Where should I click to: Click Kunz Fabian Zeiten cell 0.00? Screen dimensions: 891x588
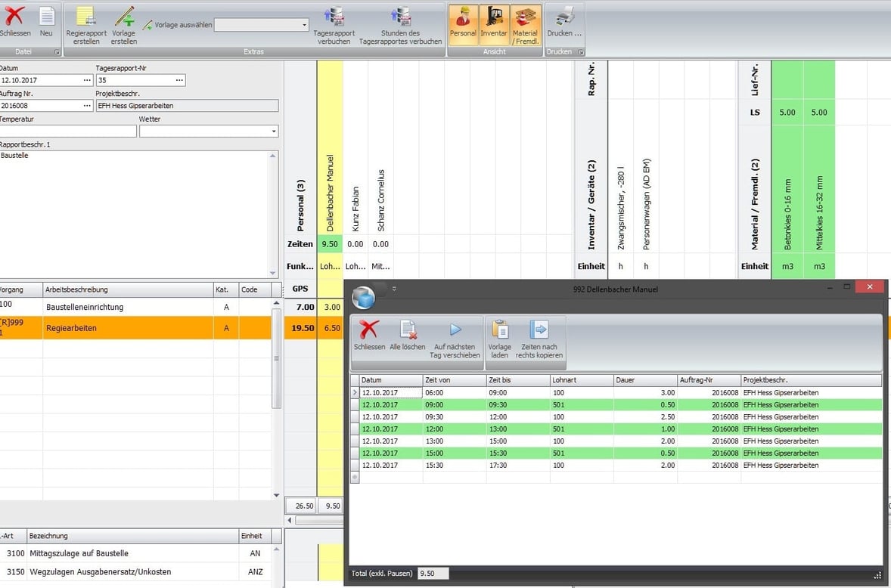click(355, 244)
